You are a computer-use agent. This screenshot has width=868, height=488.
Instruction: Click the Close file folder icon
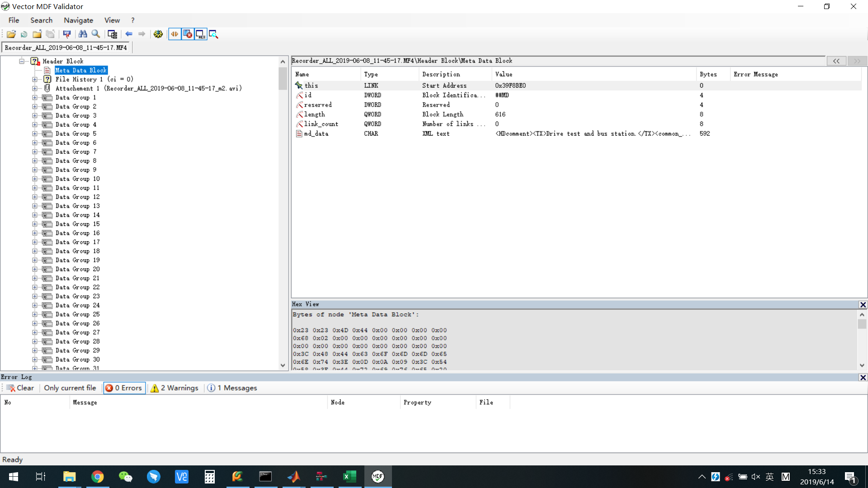37,34
